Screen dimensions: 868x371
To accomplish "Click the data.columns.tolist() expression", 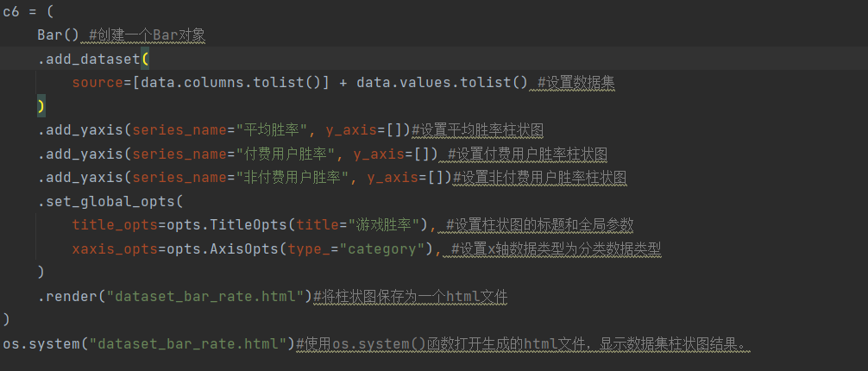I will click(x=233, y=83).
